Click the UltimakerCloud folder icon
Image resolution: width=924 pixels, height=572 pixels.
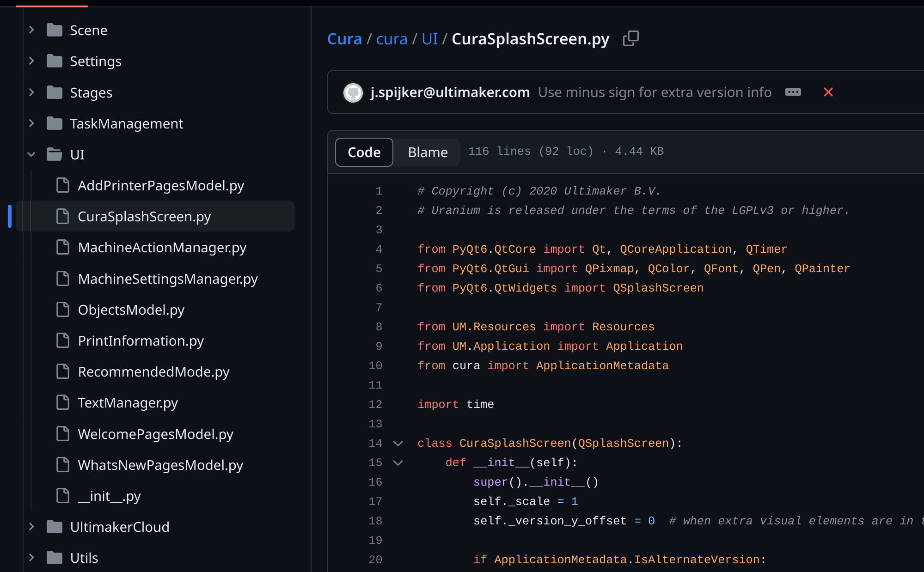(x=55, y=527)
